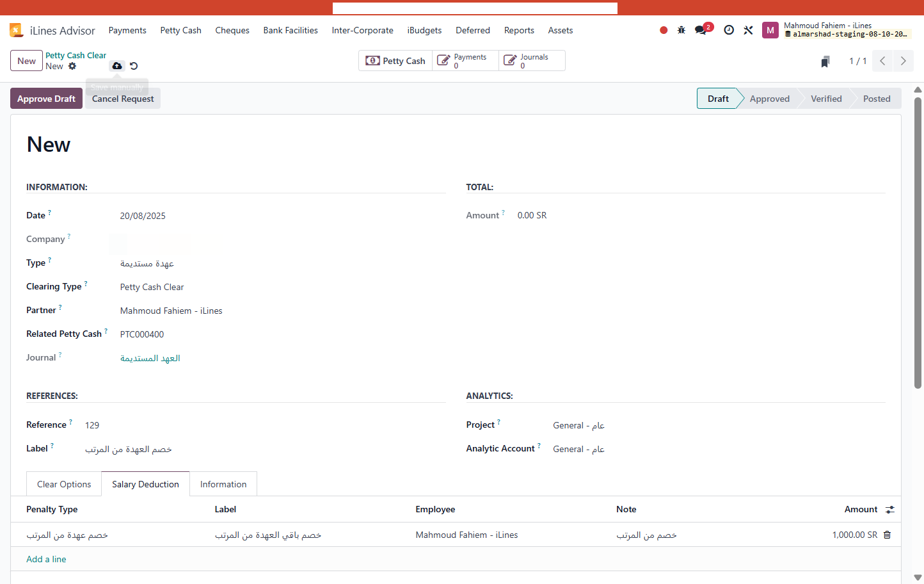Select the Approved status stage
Screen dimensions: 924x584
tap(770, 99)
